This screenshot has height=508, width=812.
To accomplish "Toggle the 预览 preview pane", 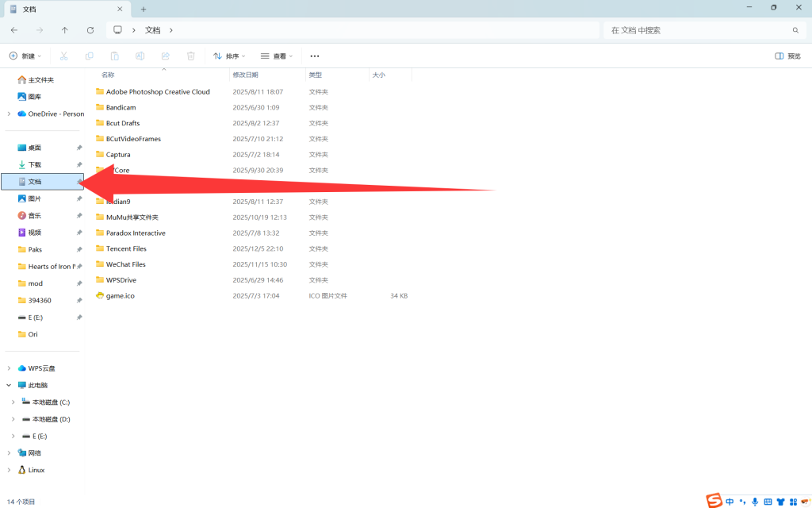I will click(787, 56).
